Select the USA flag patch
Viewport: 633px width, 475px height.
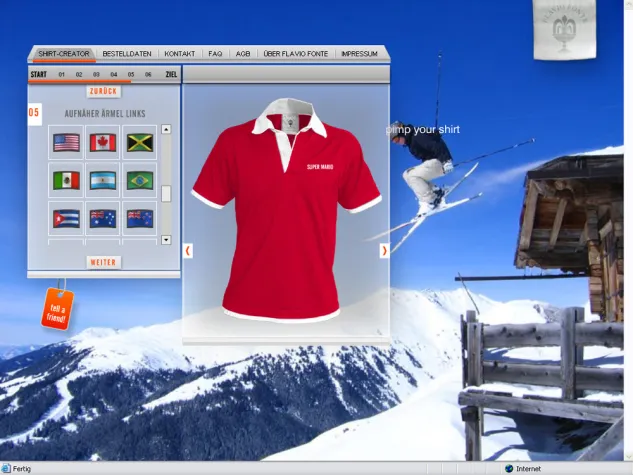tap(67, 142)
